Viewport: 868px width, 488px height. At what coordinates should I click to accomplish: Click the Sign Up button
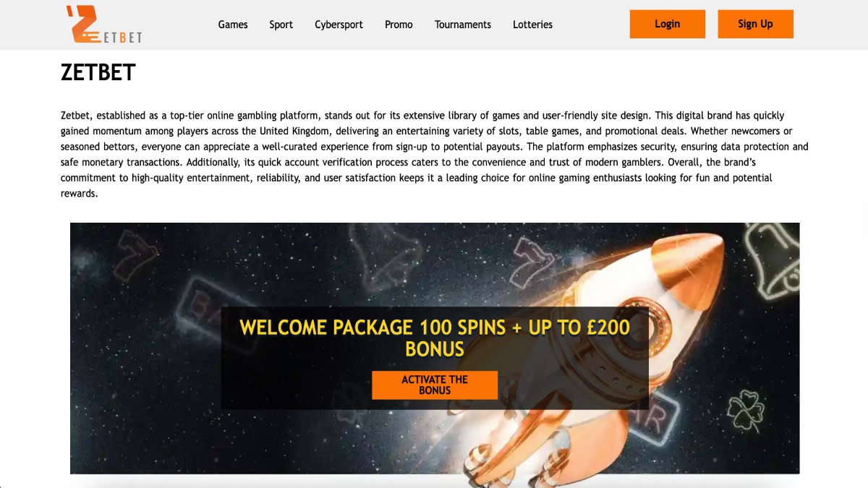(x=755, y=24)
